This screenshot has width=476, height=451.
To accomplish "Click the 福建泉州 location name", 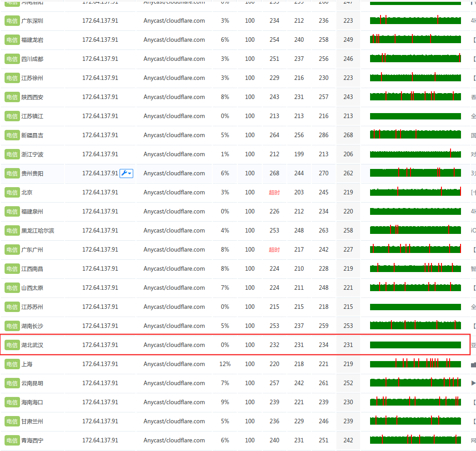I will pos(32,211).
